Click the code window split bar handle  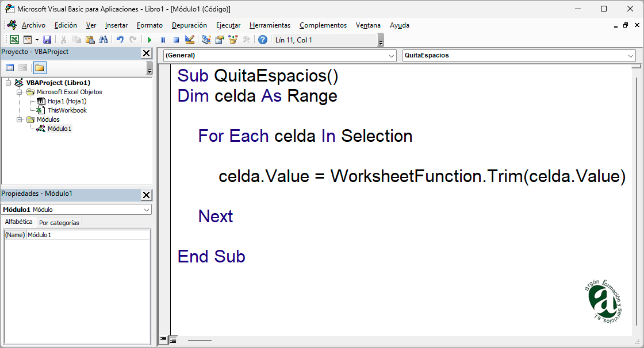636,65
